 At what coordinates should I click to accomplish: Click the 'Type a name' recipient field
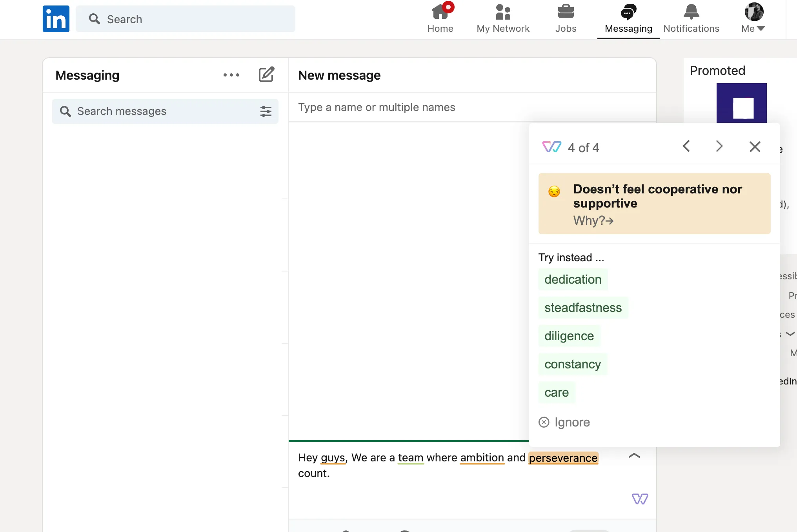point(472,107)
